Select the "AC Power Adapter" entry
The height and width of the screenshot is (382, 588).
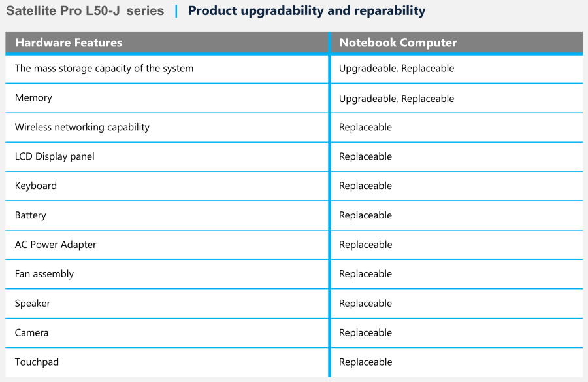56,245
